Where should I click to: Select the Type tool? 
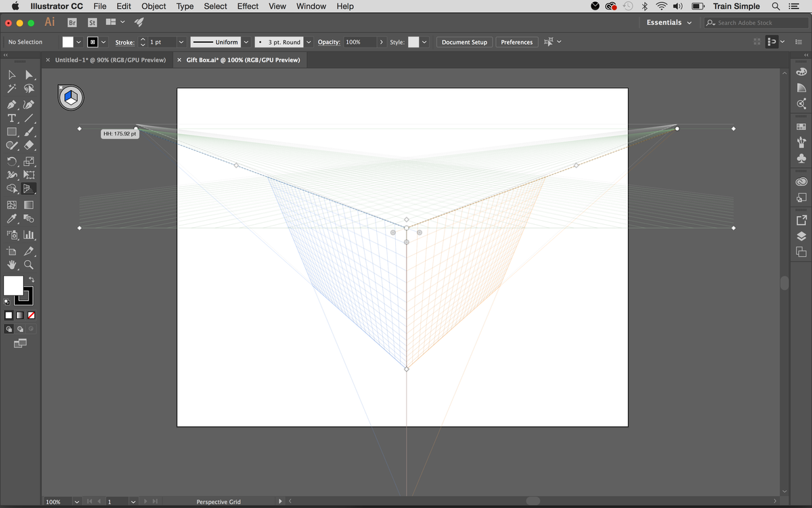tap(12, 118)
